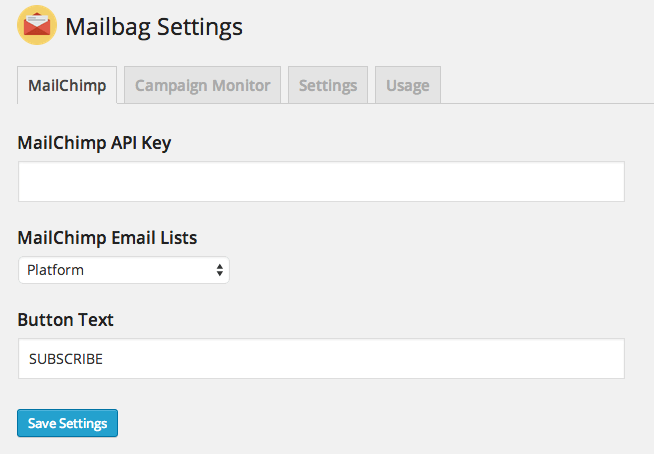Click the MailChimp Email Lists label
Viewport: 654px width, 454px height.
(107, 238)
